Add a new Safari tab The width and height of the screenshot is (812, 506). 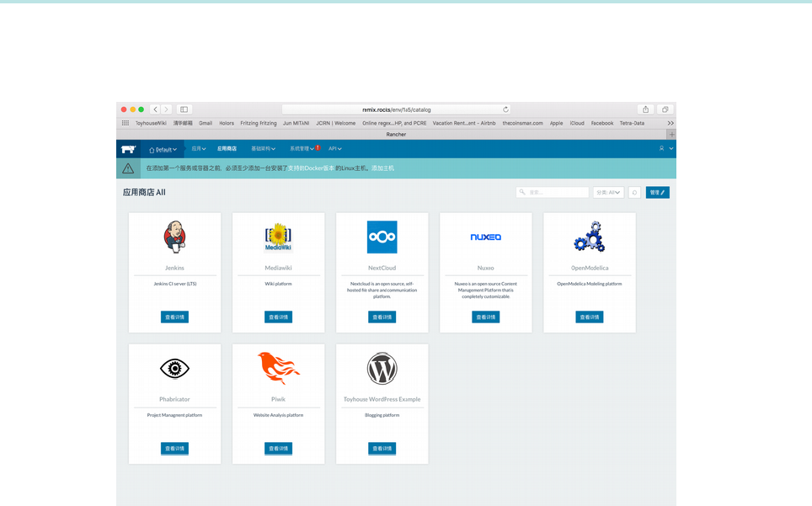coord(671,135)
